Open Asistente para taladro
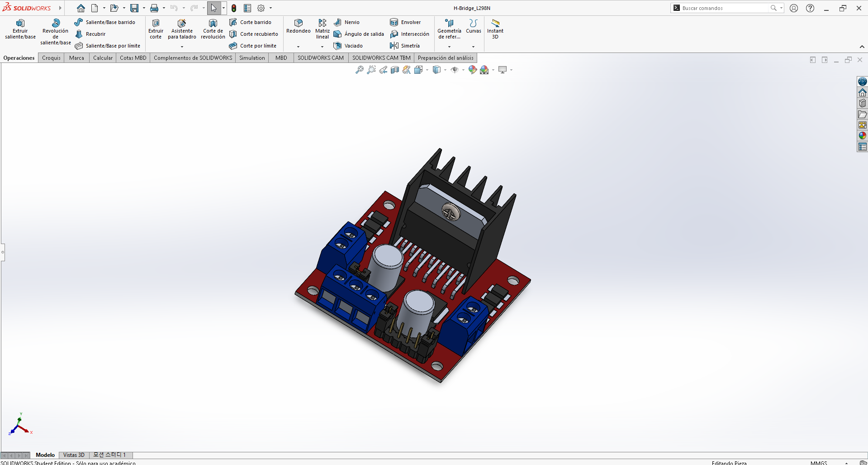Viewport: 868px width, 465px height. point(182,29)
